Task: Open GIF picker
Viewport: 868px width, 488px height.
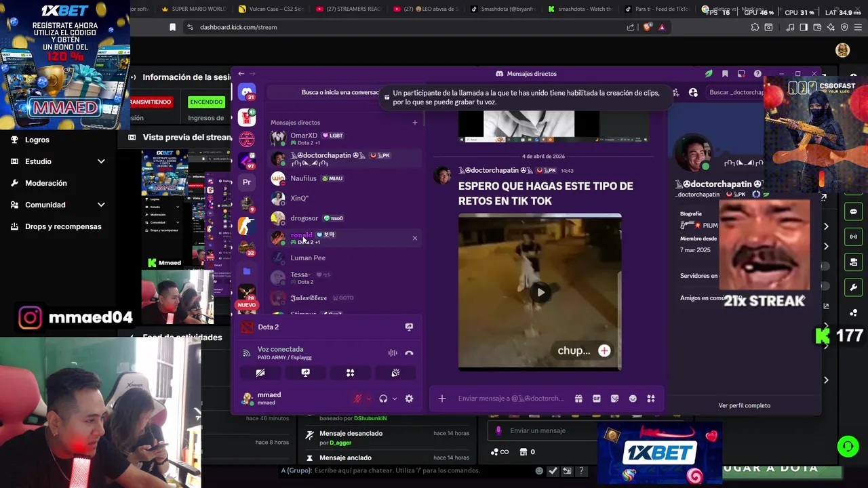Action: tap(597, 399)
